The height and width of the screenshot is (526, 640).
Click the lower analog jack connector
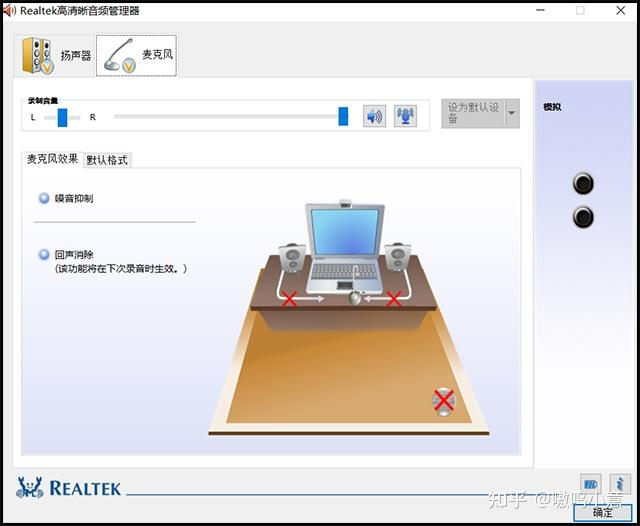[x=583, y=217]
